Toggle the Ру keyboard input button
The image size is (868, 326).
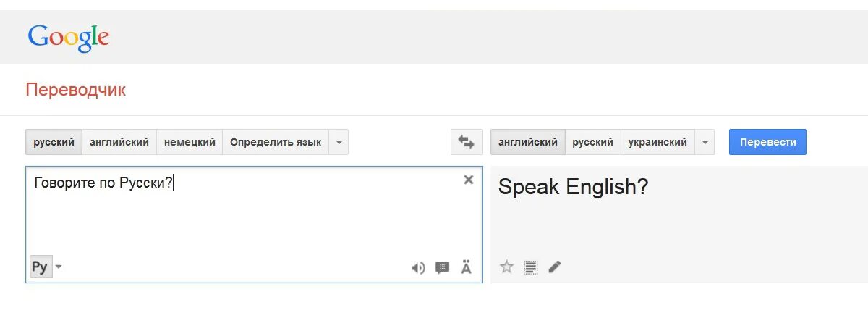click(x=40, y=267)
